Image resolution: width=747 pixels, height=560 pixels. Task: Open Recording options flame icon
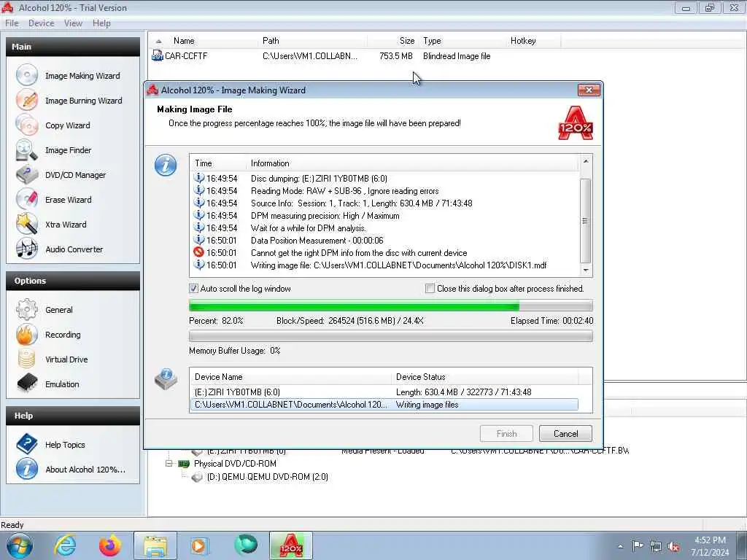coord(27,334)
